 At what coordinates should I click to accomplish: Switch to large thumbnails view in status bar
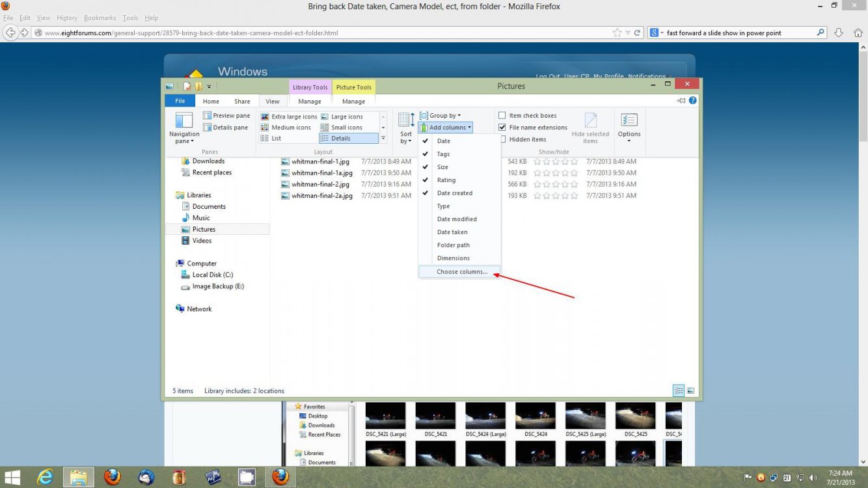(690, 390)
